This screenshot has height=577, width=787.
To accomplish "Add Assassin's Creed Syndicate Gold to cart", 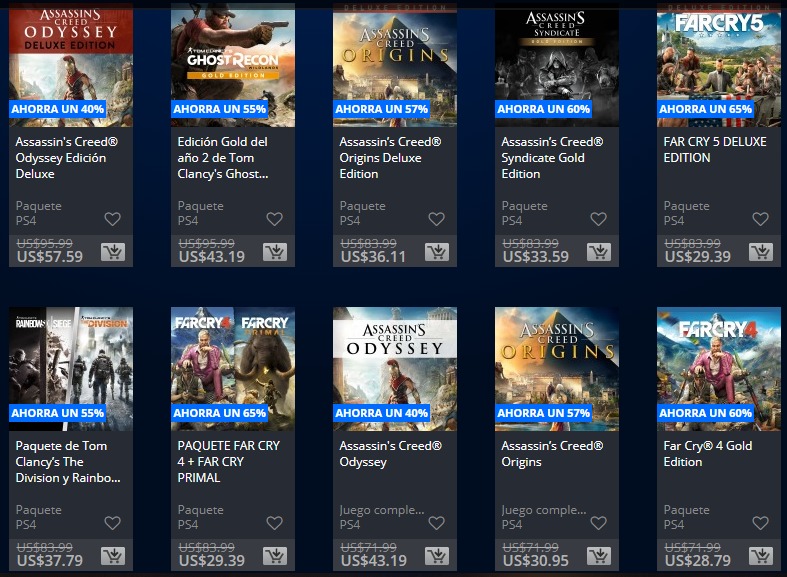I will [x=599, y=252].
